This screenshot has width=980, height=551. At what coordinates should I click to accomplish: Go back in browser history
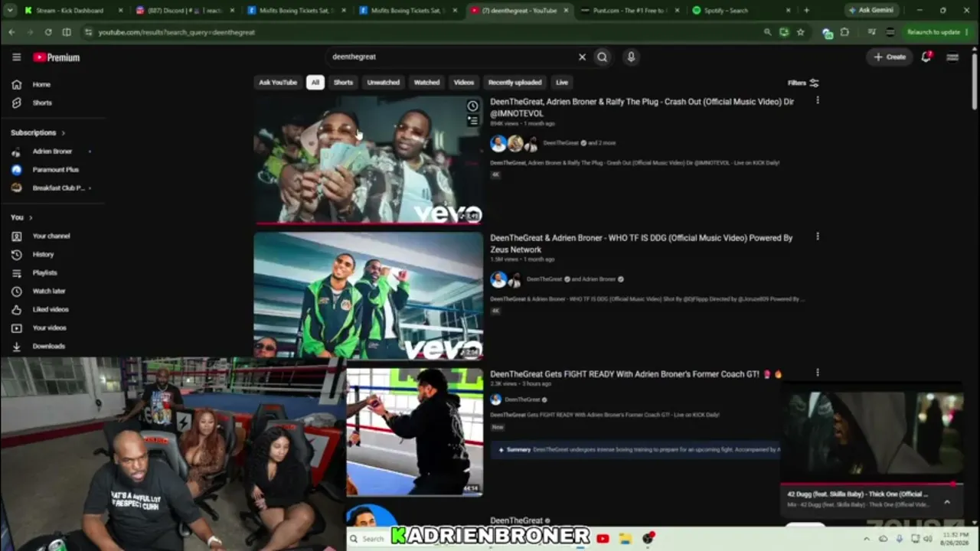point(11,32)
